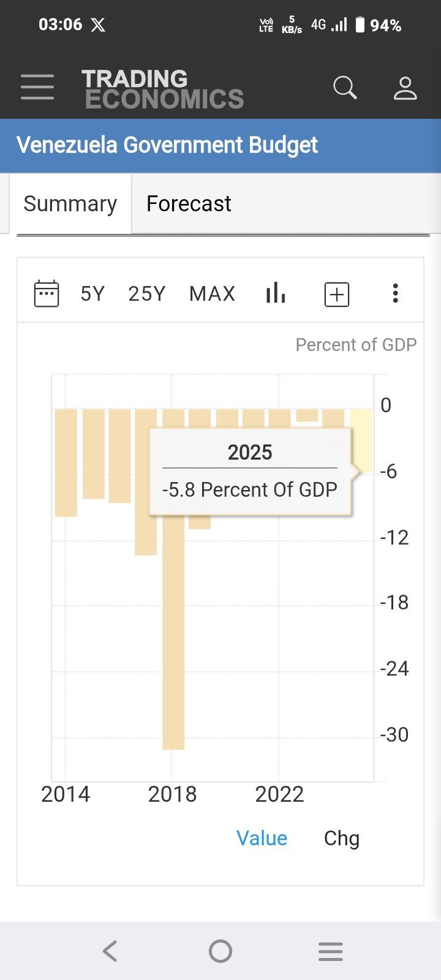Open the chart's three-dot options menu
441x980 pixels.
[396, 293]
